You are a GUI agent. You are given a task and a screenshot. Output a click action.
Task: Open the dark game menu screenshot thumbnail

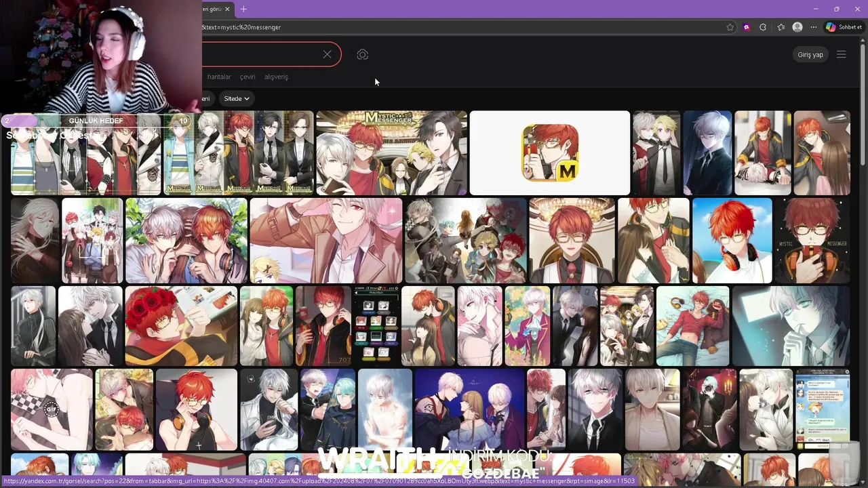pyautogui.click(x=376, y=326)
